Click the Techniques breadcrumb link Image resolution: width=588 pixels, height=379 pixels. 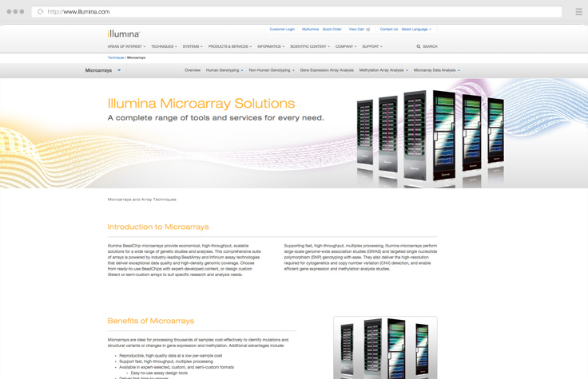(116, 57)
